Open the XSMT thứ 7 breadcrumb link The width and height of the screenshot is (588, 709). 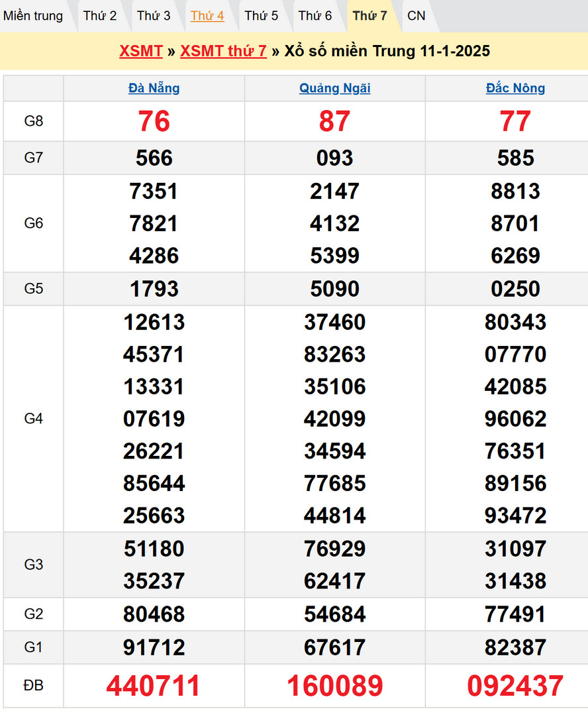[223, 52]
